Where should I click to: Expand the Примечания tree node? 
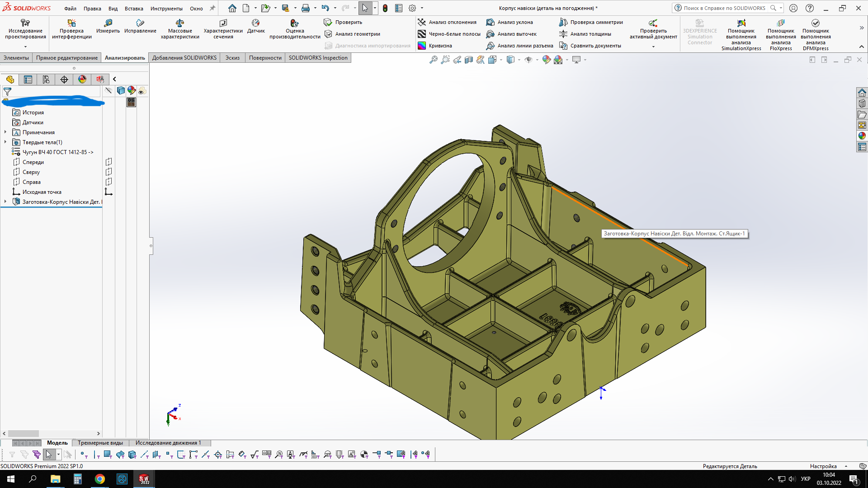5,132
